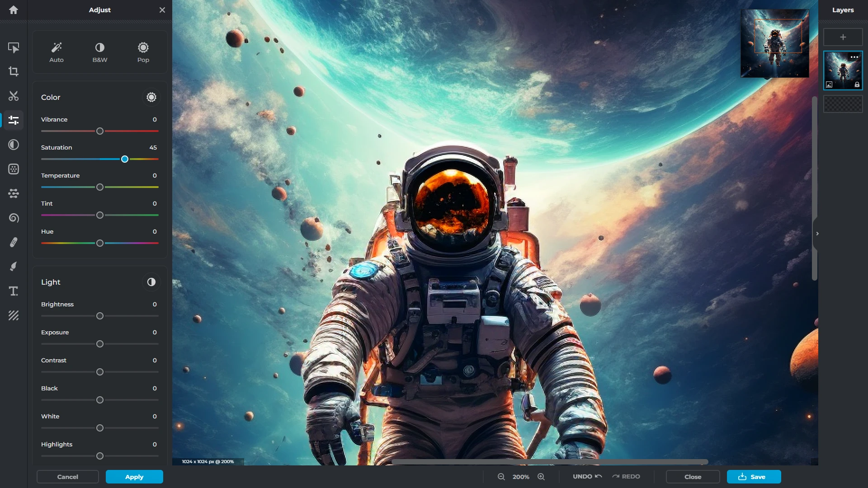
Task: Click the Light section contrast icon
Action: coord(151,282)
